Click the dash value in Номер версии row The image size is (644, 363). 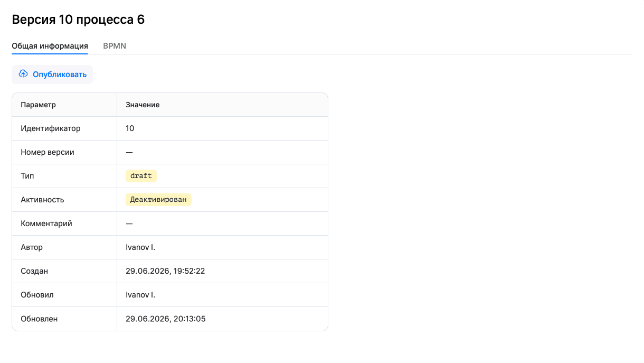(x=129, y=152)
